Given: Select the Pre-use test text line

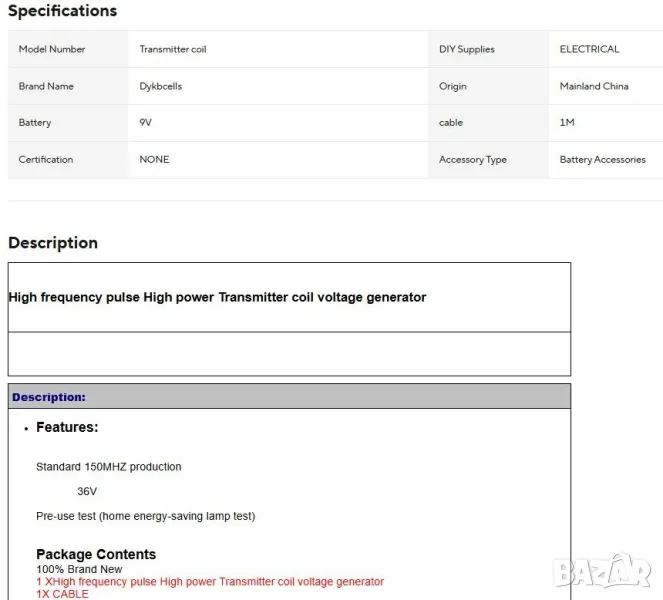Looking at the screenshot, I should (145, 516).
